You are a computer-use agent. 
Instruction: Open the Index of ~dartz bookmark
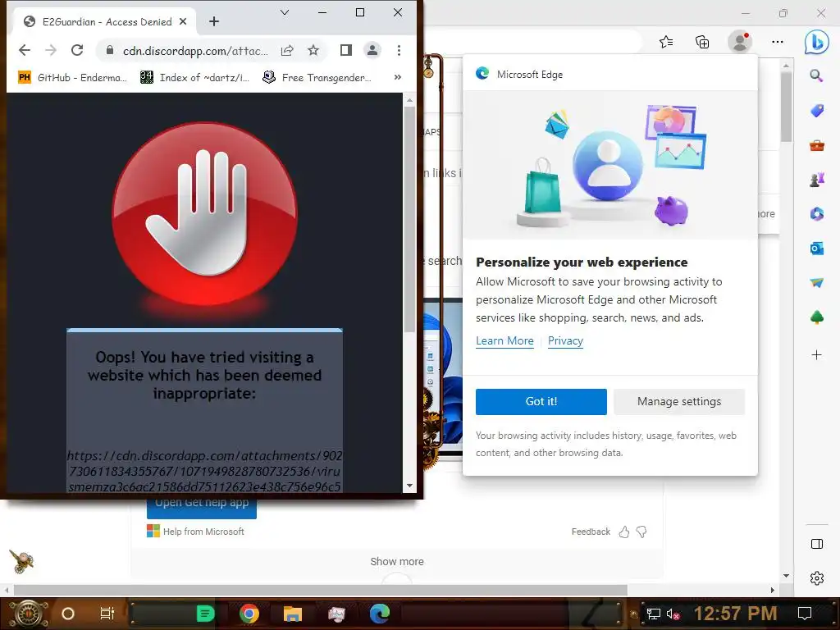[194, 78]
